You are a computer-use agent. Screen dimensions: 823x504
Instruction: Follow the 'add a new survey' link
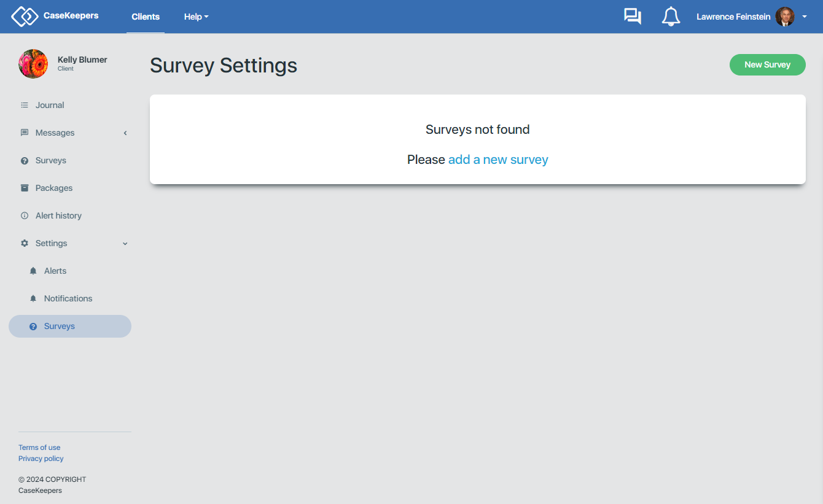(x=498, y=160)
